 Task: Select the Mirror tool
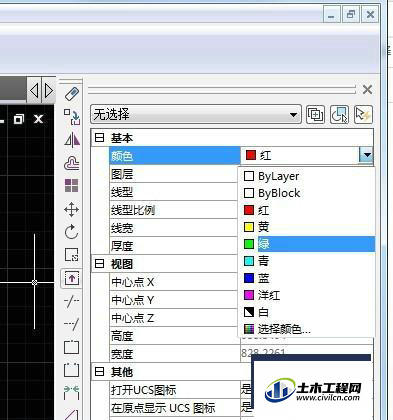[72, 140]
